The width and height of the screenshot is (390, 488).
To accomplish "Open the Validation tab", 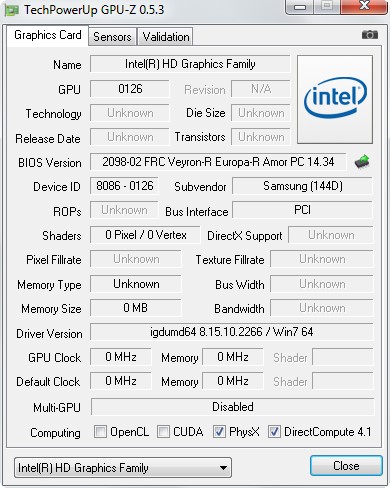I will point(166,37).
